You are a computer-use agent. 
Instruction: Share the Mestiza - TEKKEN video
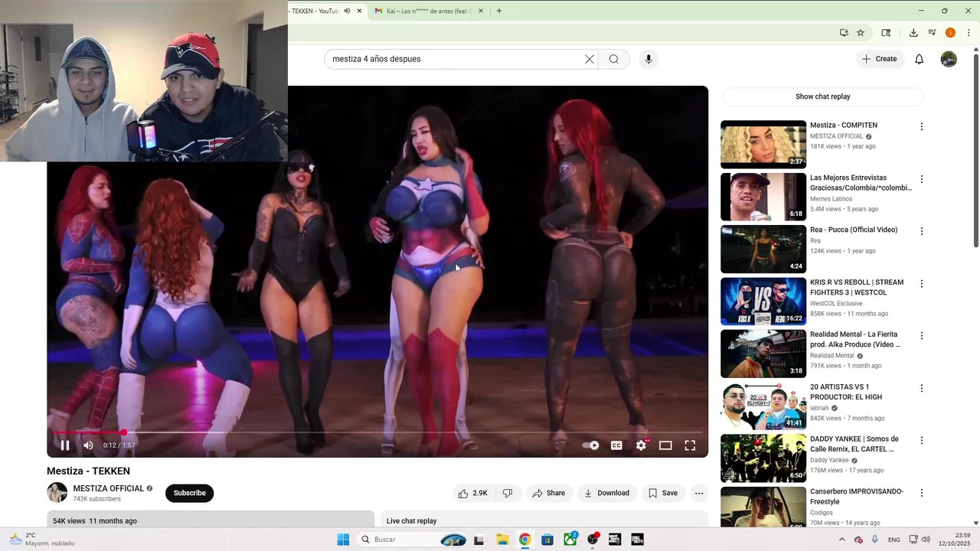click(549, 493)
